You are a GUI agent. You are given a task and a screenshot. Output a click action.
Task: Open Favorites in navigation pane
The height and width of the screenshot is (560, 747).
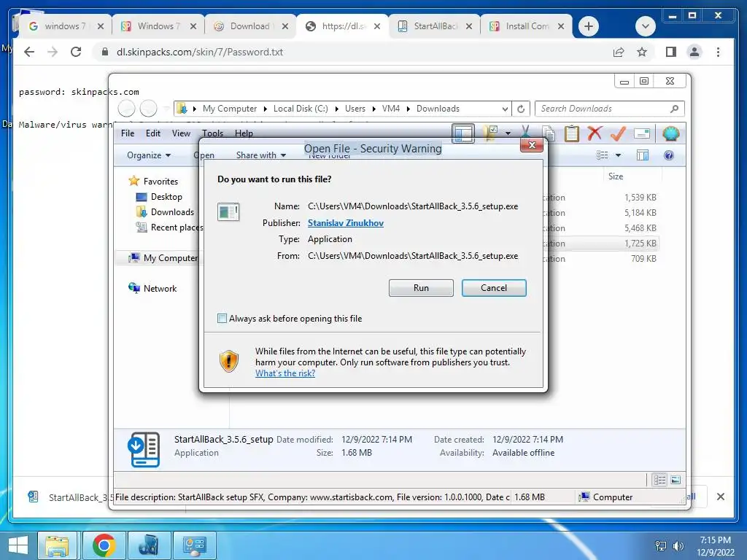pyautogui.click(x=160, y=181)
